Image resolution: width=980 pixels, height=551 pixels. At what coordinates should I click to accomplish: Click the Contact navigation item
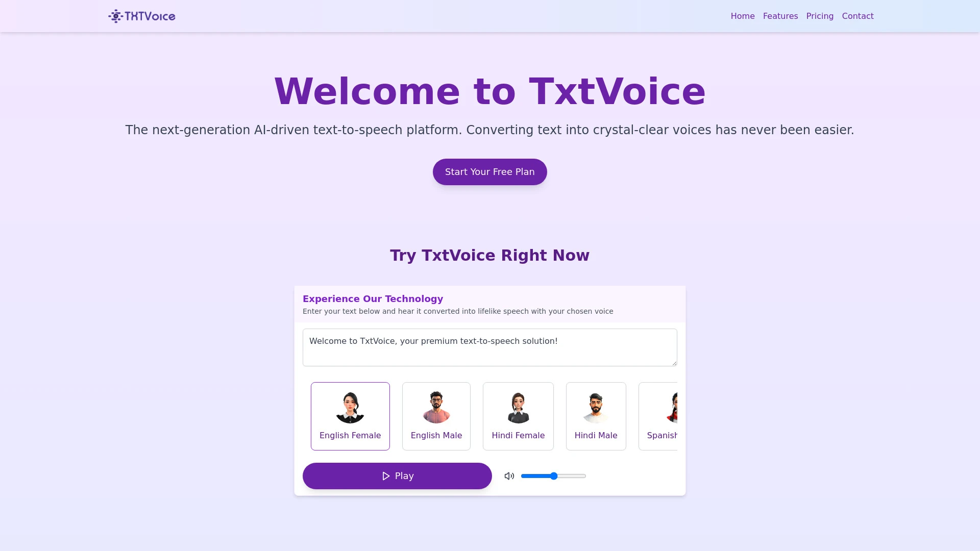(x=857, y=15)
